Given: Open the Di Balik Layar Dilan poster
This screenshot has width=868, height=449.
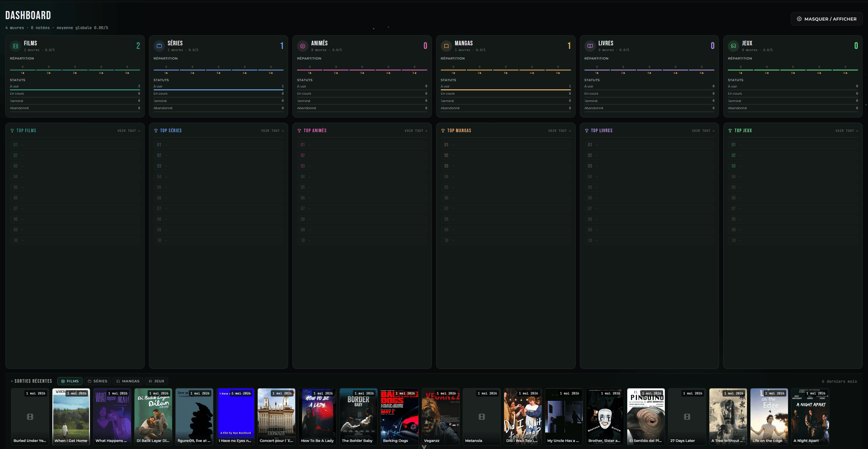Looking at the screenshot, I should click(153, 417).
